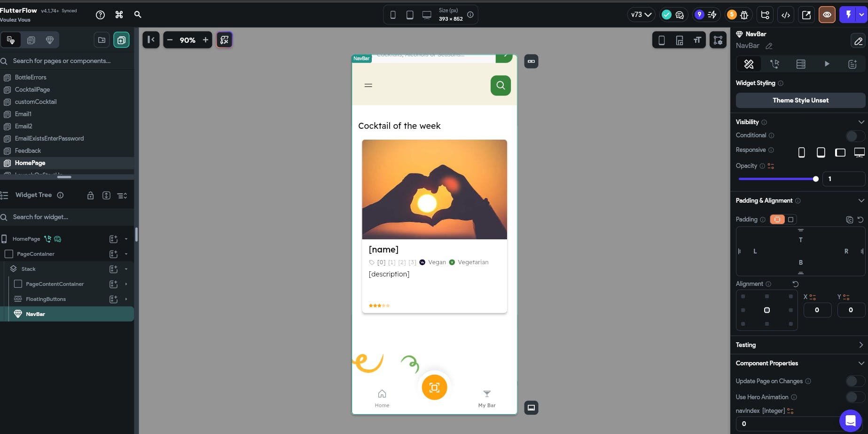Click the text size icon in canvas toolbar
The image size is (868, 434).
point(697,40)
